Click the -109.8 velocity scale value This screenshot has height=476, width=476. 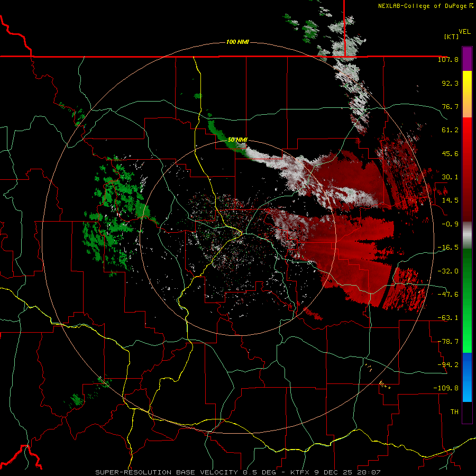tap(446, 388)
